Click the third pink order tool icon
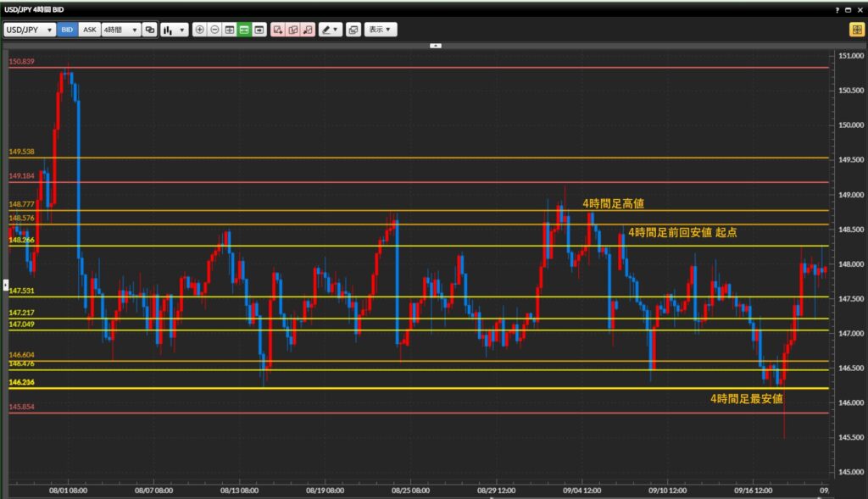 click(x=307, y=30)
